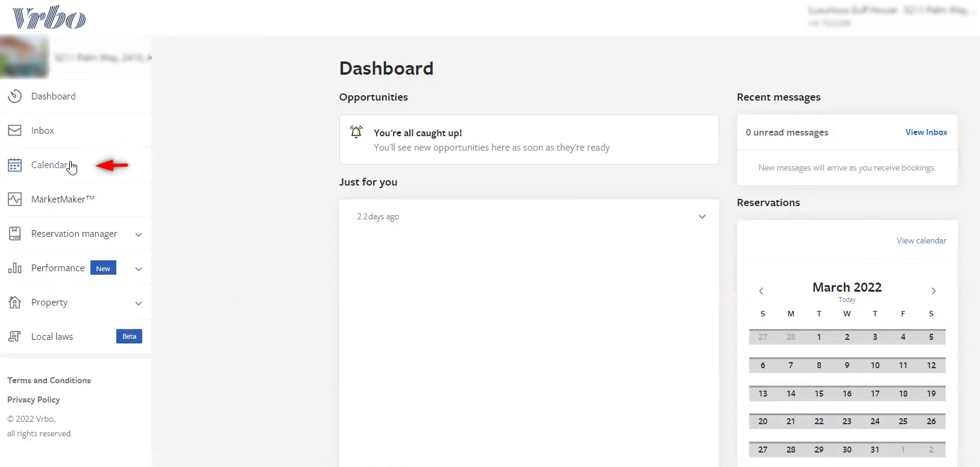Image resolution: width=980 pixels, height=467 pixels.
Task: Select March 6 on the calendar
Action: [x=763, y=365]
